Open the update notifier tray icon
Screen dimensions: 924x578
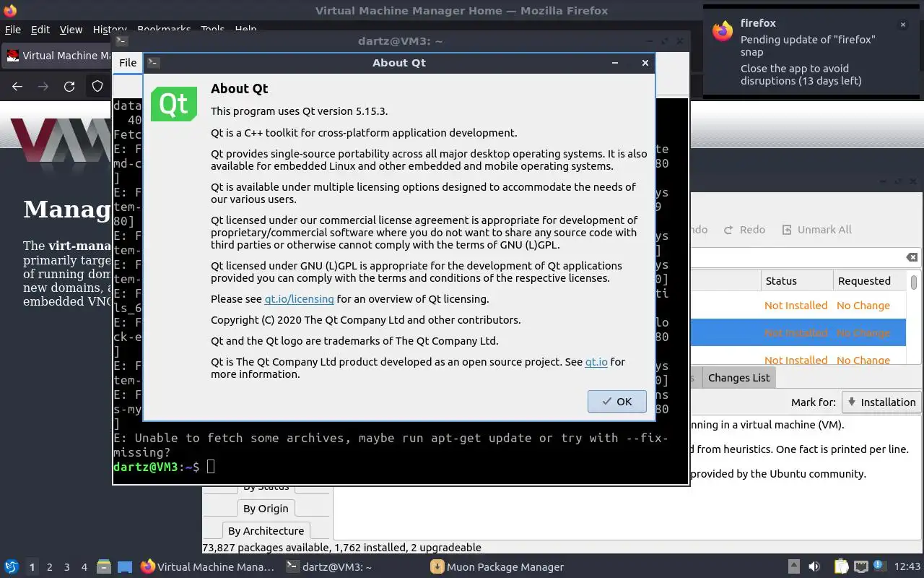(x=880, y=566)
